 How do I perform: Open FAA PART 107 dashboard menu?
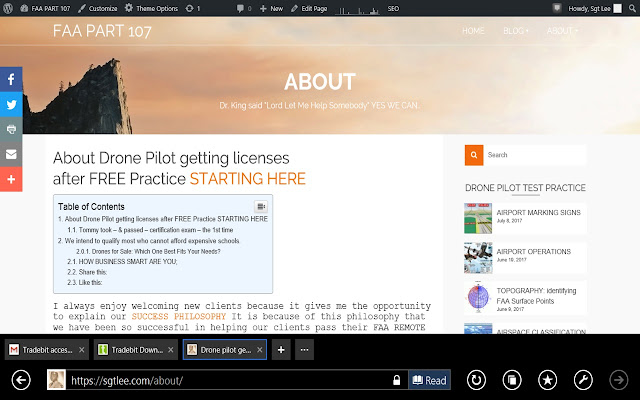tap(45, 8)
